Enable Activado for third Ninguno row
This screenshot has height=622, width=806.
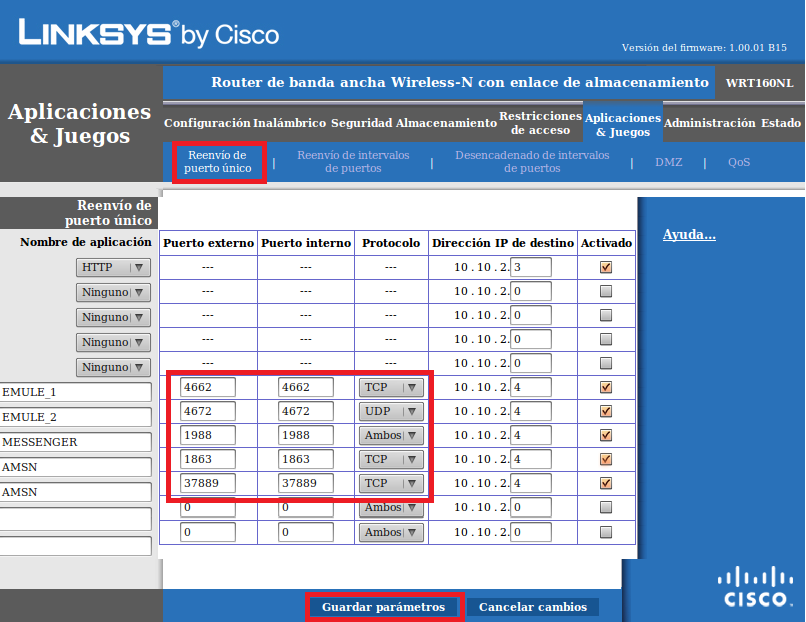(x=606, y=339)
